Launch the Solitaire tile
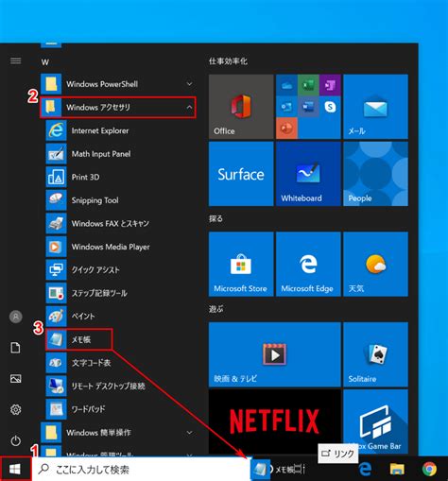This screenshot has height=481, width=448. pos(375,354)
